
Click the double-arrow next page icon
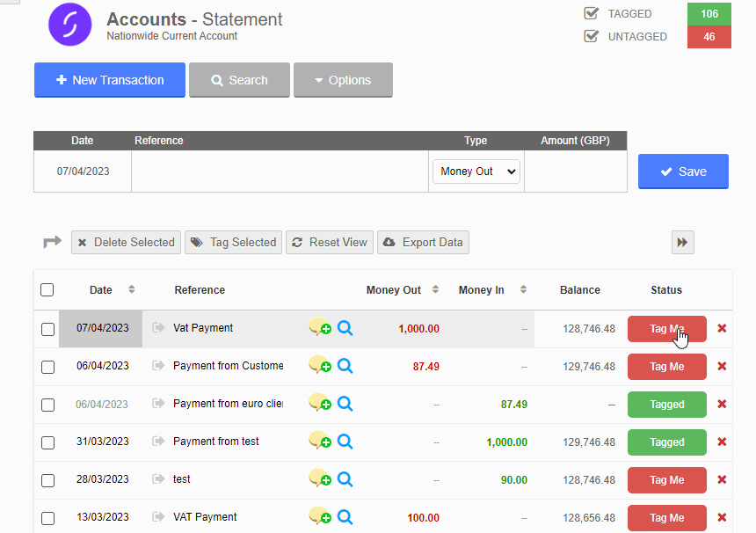[x=682, y=243]
